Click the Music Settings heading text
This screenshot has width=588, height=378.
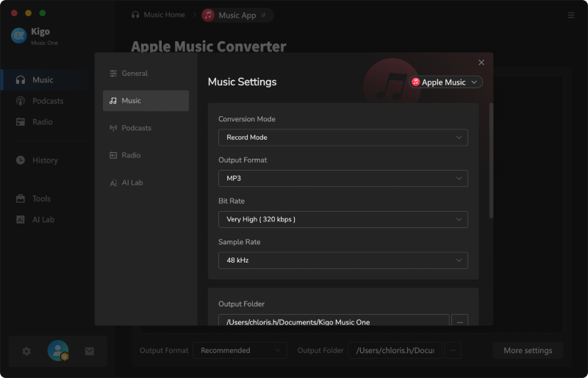pyautogui.click(x=242, y=82)
